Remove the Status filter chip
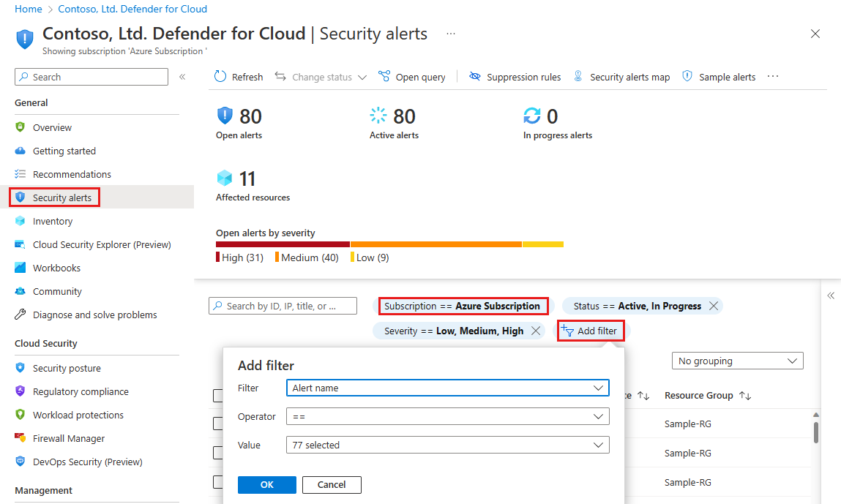Viewport: 841px width, 504px height. 714,306
